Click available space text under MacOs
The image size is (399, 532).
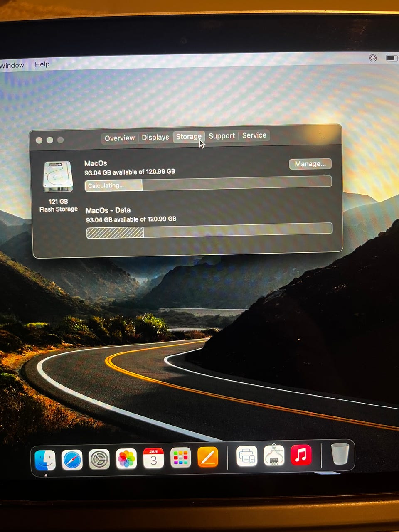coord(130,172)
